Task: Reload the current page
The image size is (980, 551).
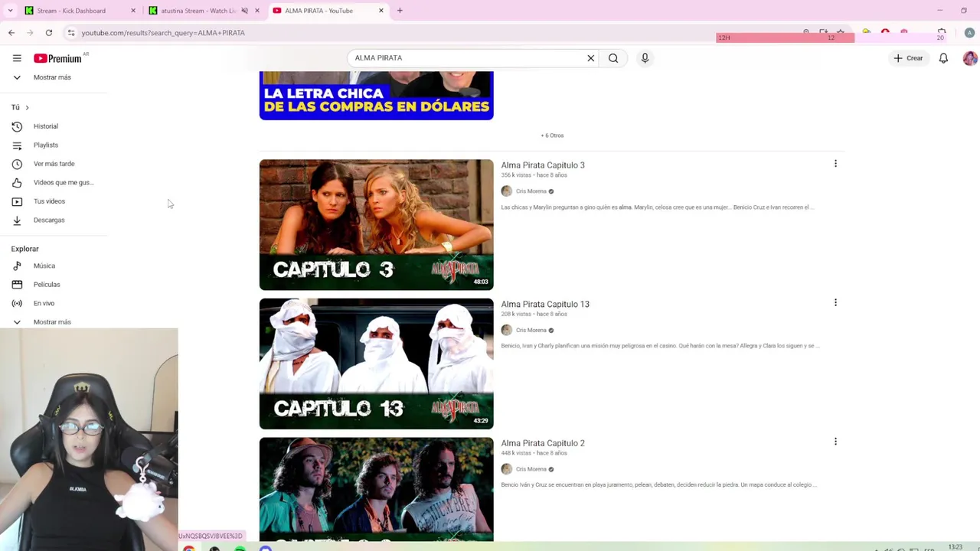Action: pyautogui.click(x=49, y=33)
